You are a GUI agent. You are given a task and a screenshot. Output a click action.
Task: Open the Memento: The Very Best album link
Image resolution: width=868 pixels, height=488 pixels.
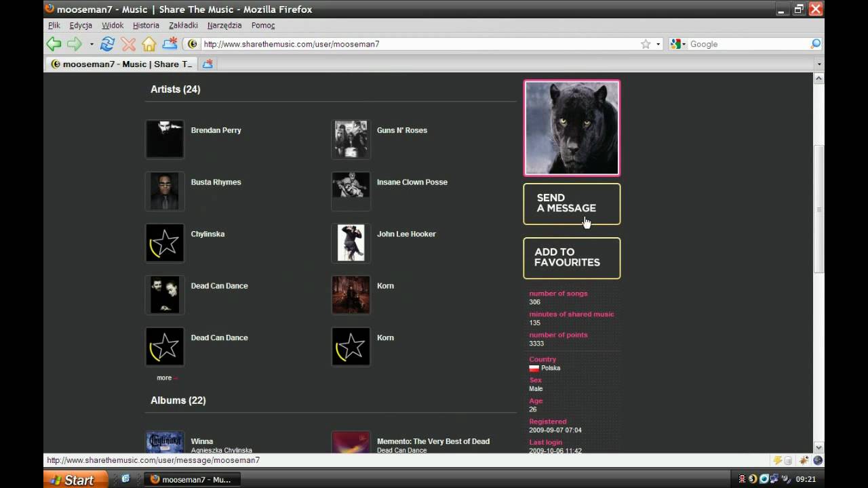[433, 441]
